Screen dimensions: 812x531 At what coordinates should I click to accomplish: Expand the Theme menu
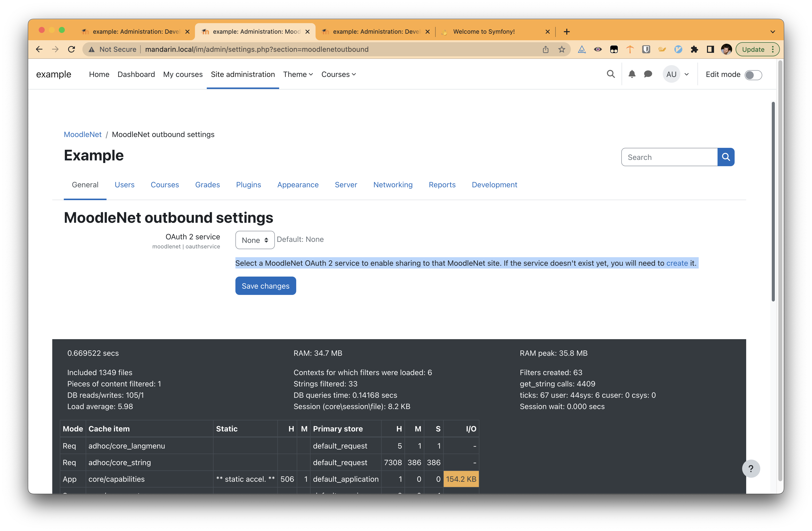[298, 74]
